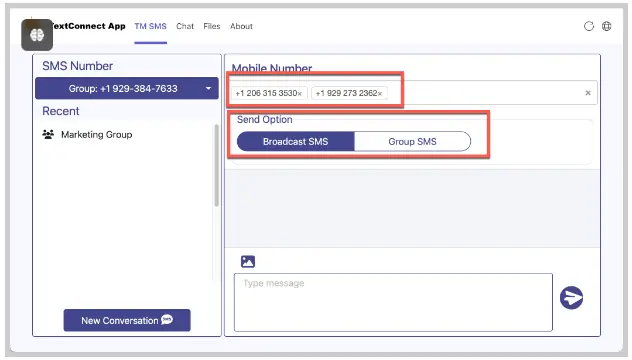Open the About tab

(x=241, y=27)
